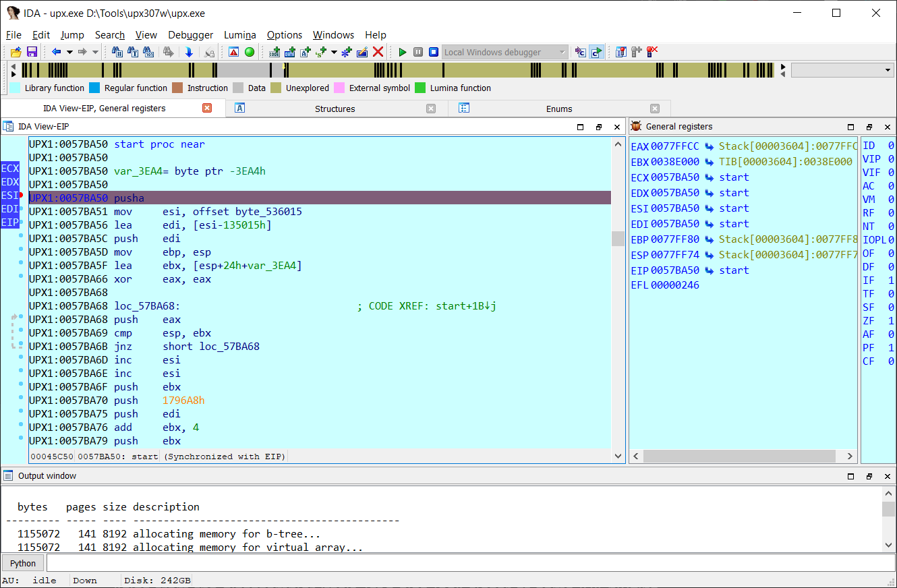Float the General registers panel
The width and height of the screenshot is (897, 588).
pos(869,127)
